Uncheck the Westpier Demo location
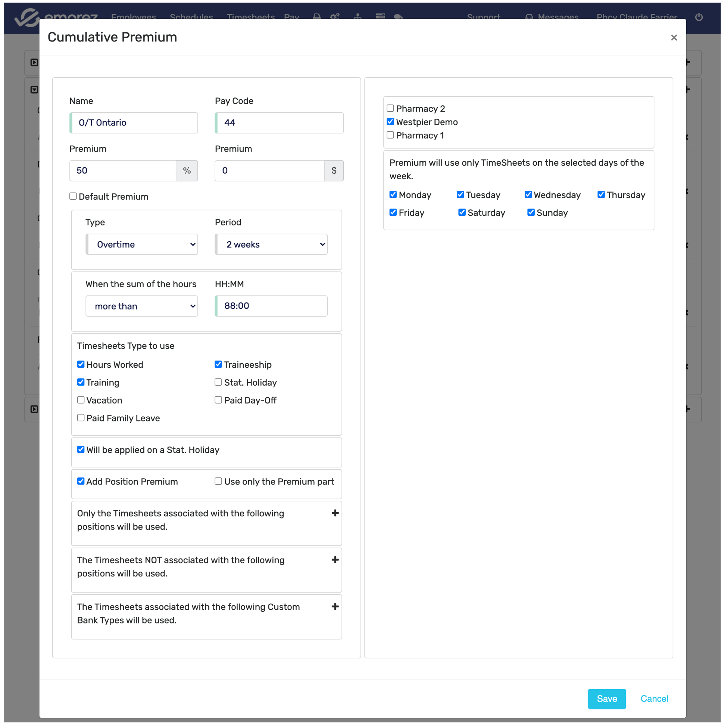The width and height of the screenshot is (724, 728). click(390, 122)
